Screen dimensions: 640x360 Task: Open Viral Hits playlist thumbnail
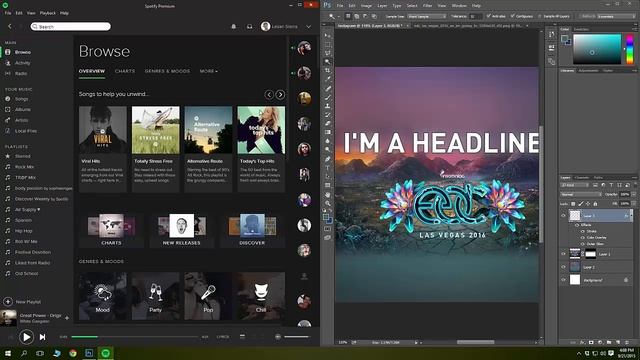click(x=103, y=130)
